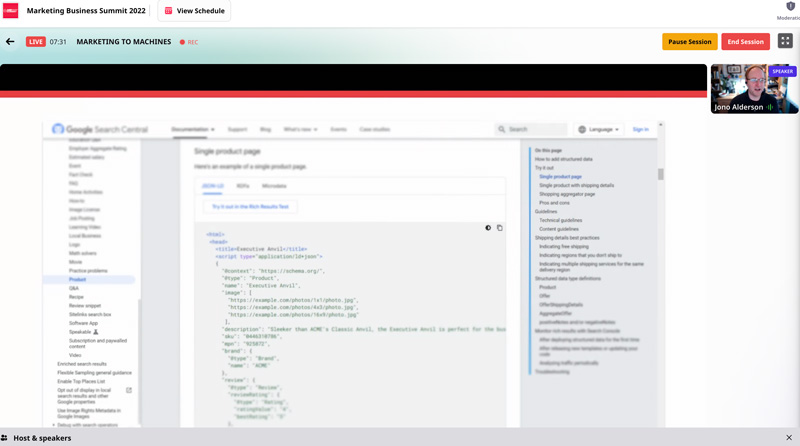Viewport: 800px width, 446px height.
Task: Open the Documentation dropdown menu
Action: click(x=193, y=130)
